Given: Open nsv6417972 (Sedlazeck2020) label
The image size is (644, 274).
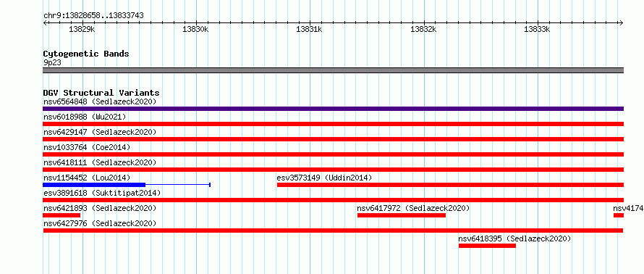Looking at the screenshot, I should point(413,208).
